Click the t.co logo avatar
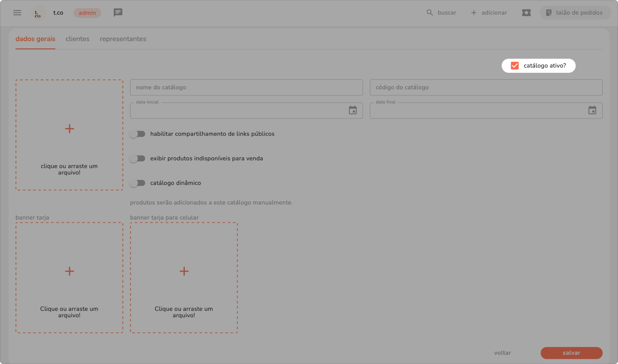Viewport: 618px width, 364px height. pyautogui.click(x=38, y=13)
